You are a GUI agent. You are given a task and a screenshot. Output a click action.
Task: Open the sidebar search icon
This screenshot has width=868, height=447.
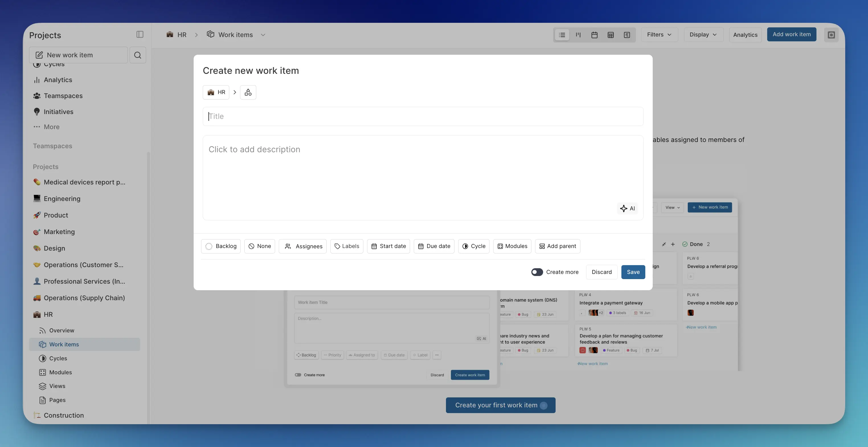point(138,55)
